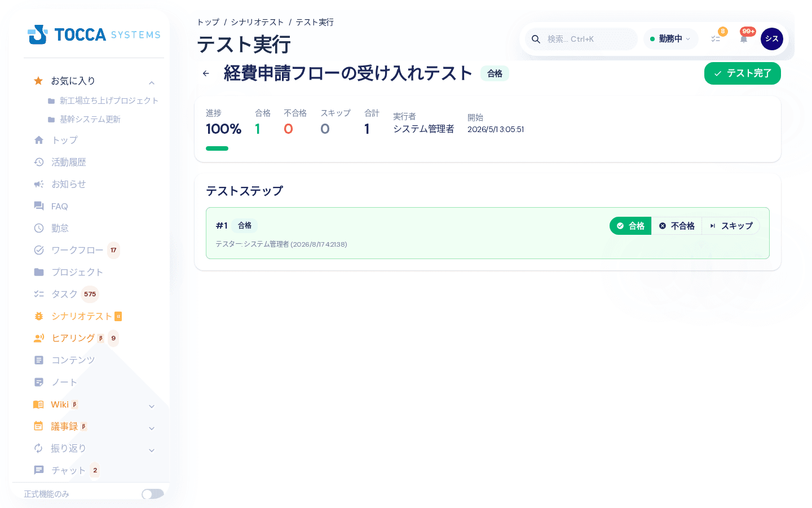
Task: Open the home icon for トップ
Action: pos(39,140)
